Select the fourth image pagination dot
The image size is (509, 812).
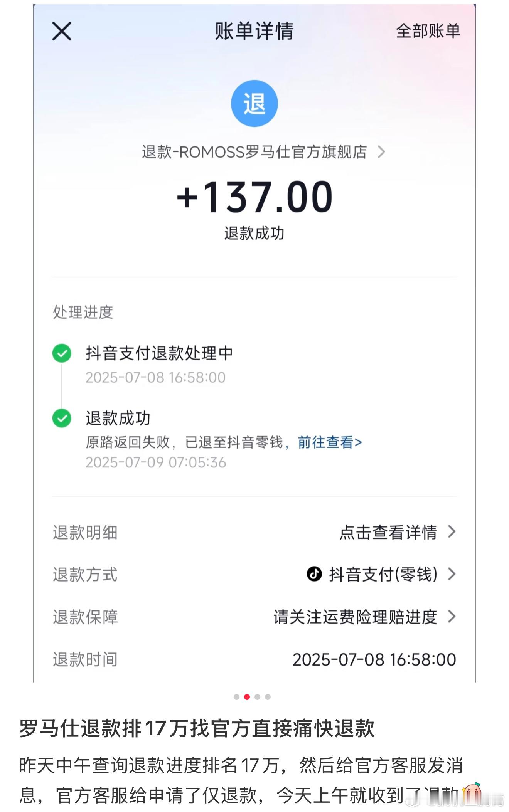pos(268,697)
